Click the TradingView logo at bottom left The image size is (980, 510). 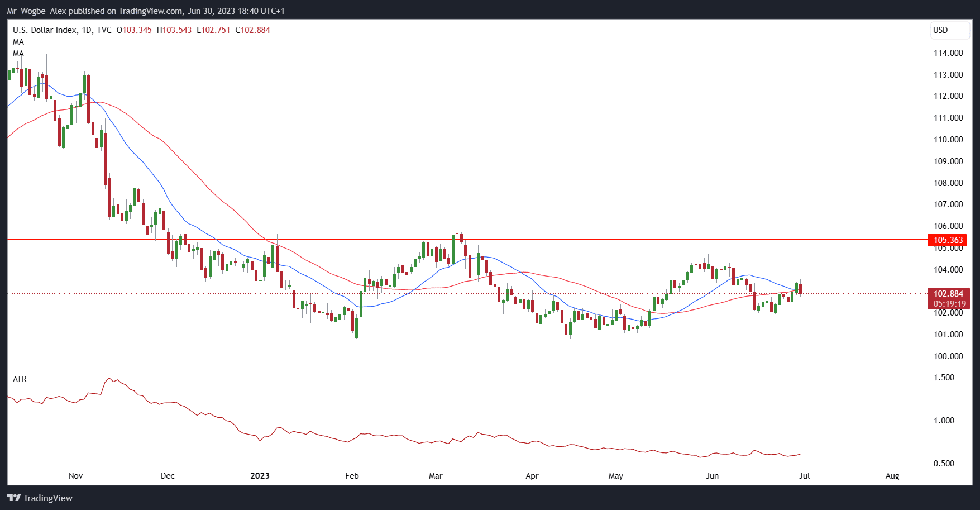pyautogui.click(x=40, y=498)
